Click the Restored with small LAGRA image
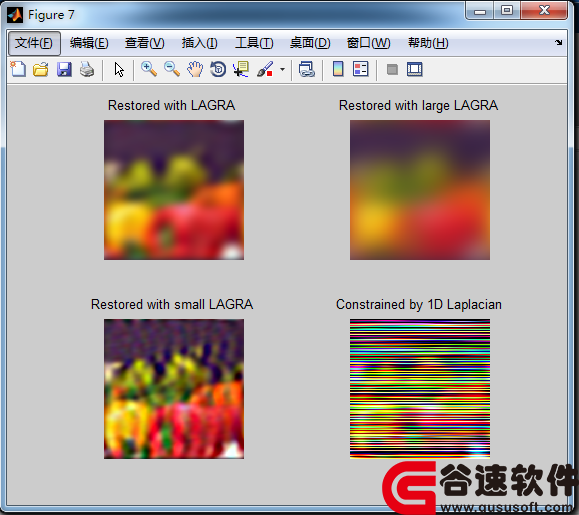The width and height of the screenshot is (579, 515). tap(174, 389)
